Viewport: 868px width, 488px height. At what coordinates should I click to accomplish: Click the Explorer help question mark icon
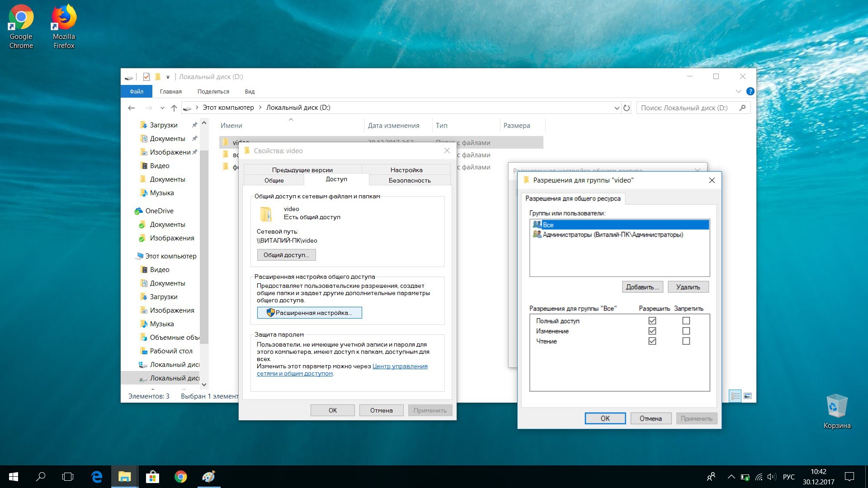[750, 91]
